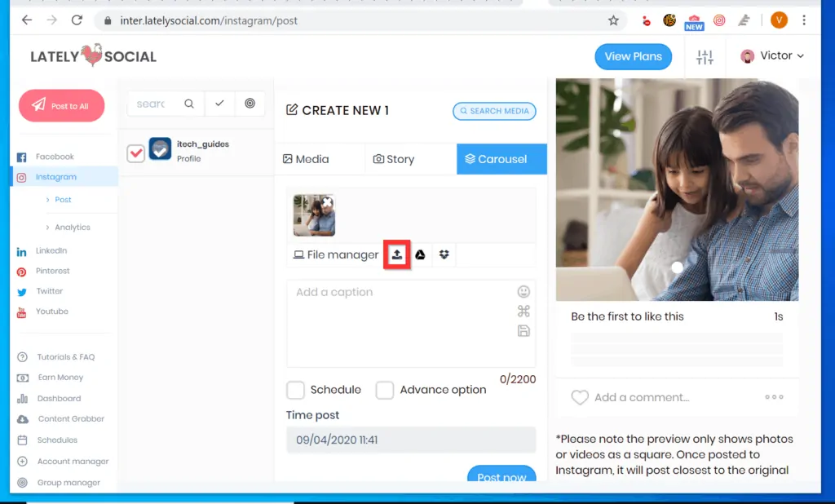
Task: Enable the Schedule checkbox
Action: tap(296, 390)
